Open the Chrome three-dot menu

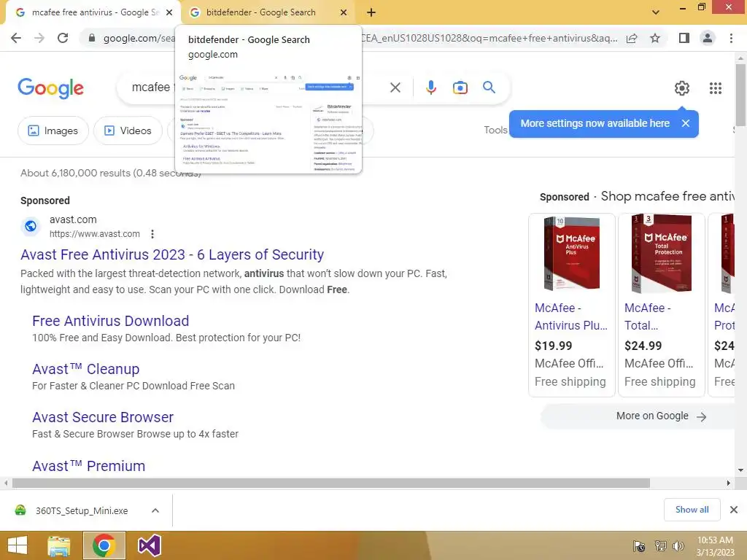731,38
